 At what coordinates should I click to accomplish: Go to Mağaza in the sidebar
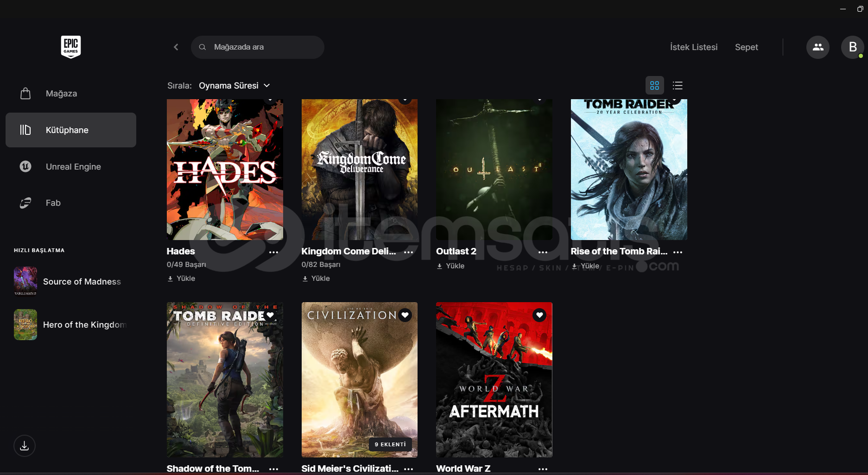point(71,94)
